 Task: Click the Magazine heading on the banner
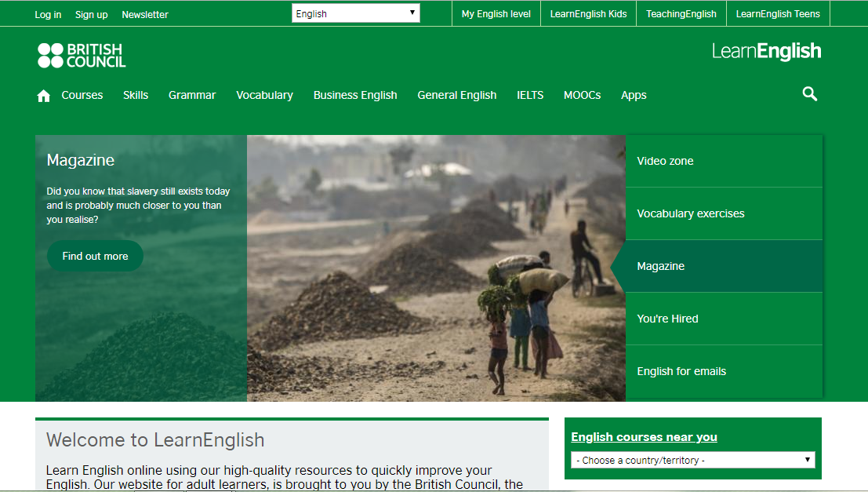(81, 160)
